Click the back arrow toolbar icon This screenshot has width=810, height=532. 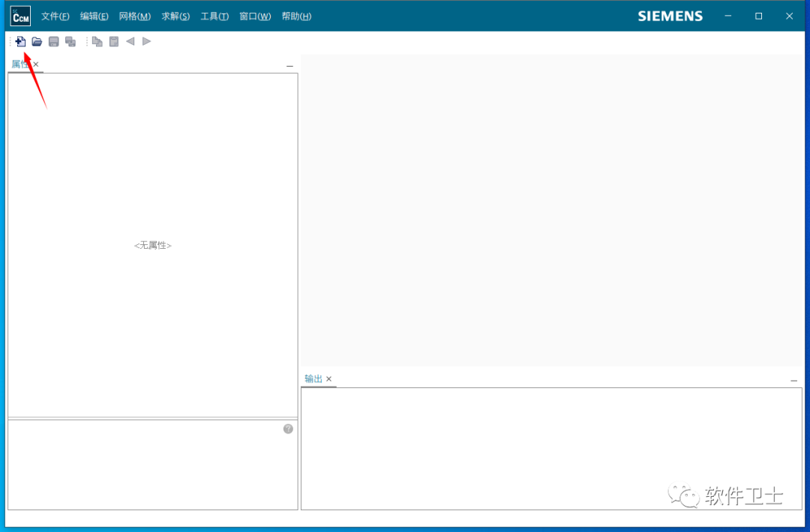[130, 41]
